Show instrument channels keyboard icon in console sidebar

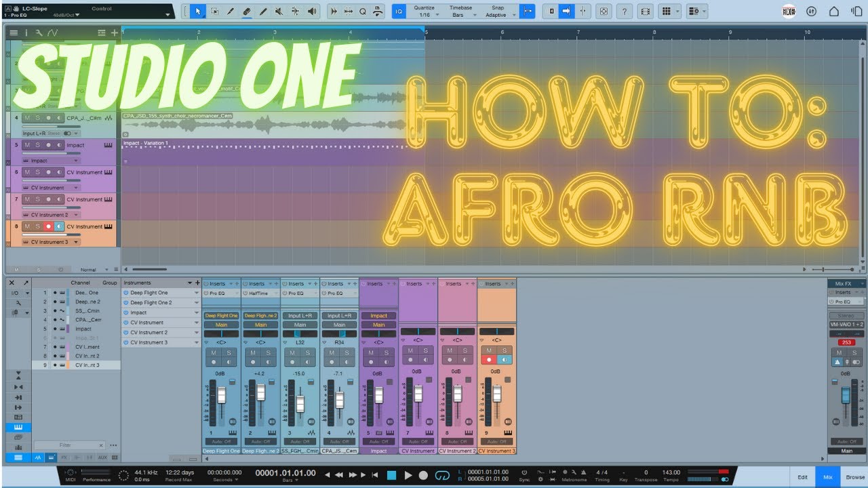click(18, 428)
